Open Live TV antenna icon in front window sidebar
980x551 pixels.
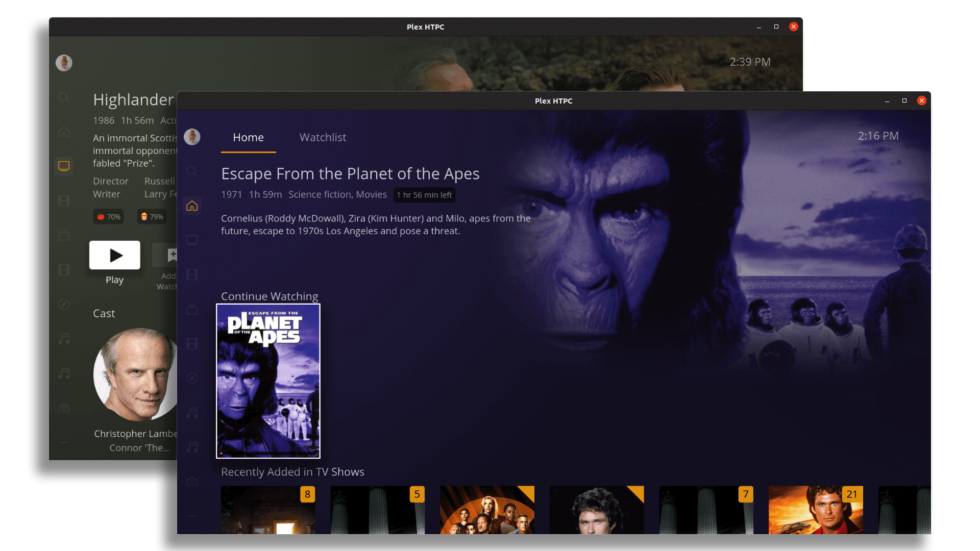click(192, 309)
